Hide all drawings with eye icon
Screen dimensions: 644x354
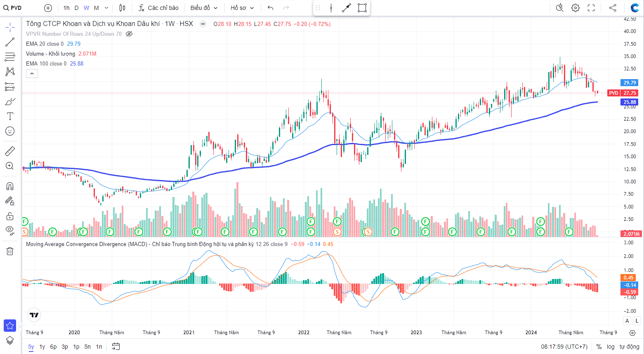[x=10, y=230]
